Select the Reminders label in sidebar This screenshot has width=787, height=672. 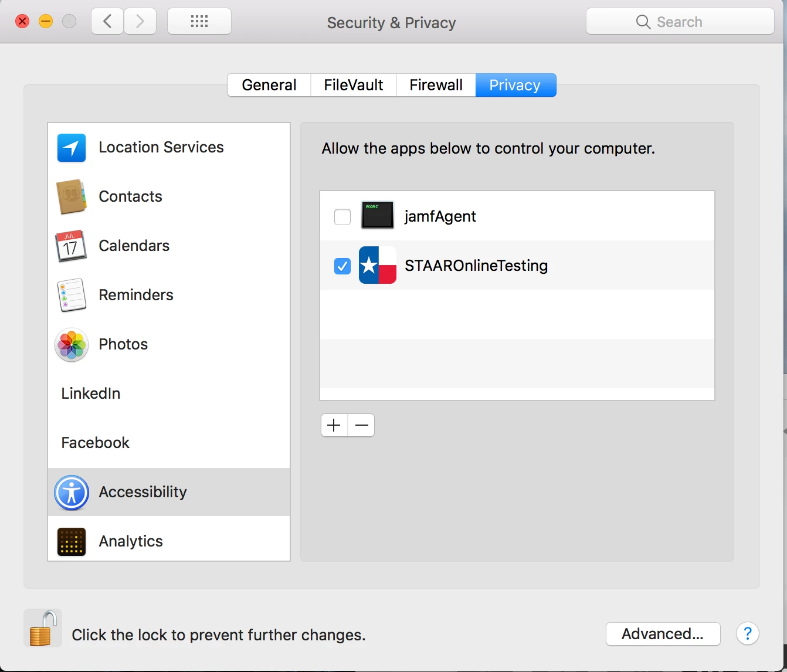click(x=136, y=295)
